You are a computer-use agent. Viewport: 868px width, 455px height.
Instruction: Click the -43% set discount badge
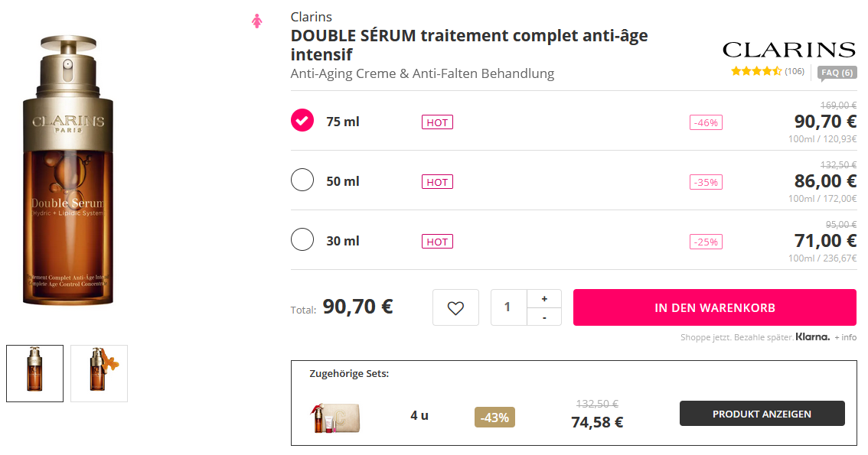coord(495,417)
